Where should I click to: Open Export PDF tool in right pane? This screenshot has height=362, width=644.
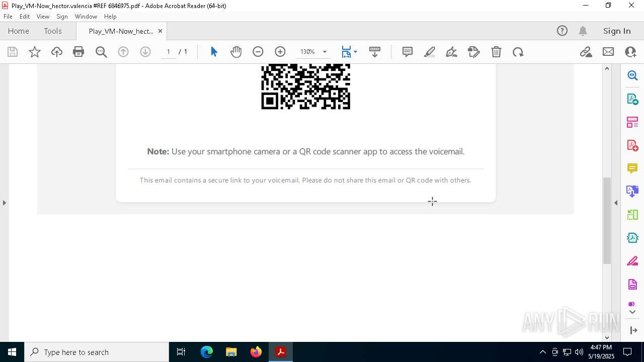[x=632, y=99]
